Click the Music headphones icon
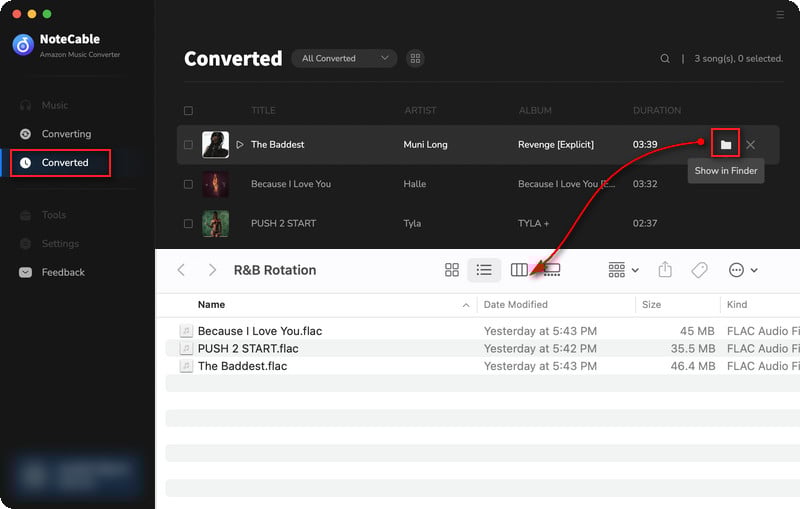The width and height of the screenshot is (800, 509). 26,105
